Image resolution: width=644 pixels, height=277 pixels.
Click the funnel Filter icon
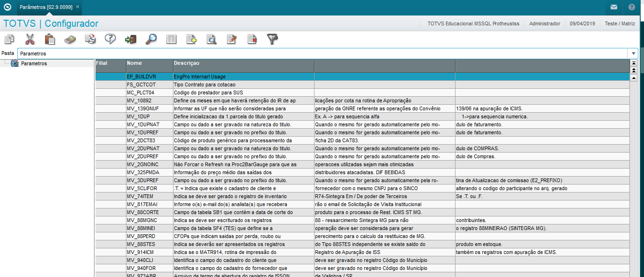coord(273,39)
